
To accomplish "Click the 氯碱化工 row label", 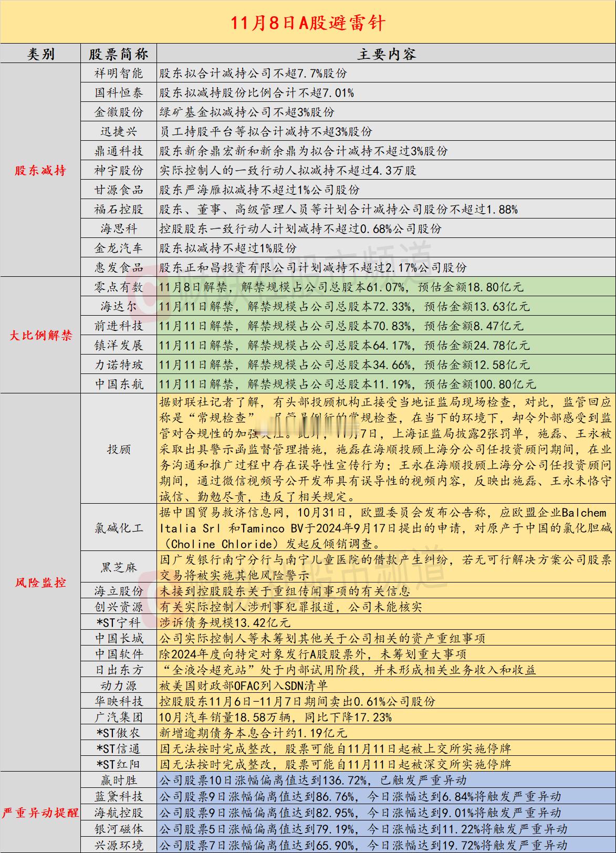I will point(119,528).
